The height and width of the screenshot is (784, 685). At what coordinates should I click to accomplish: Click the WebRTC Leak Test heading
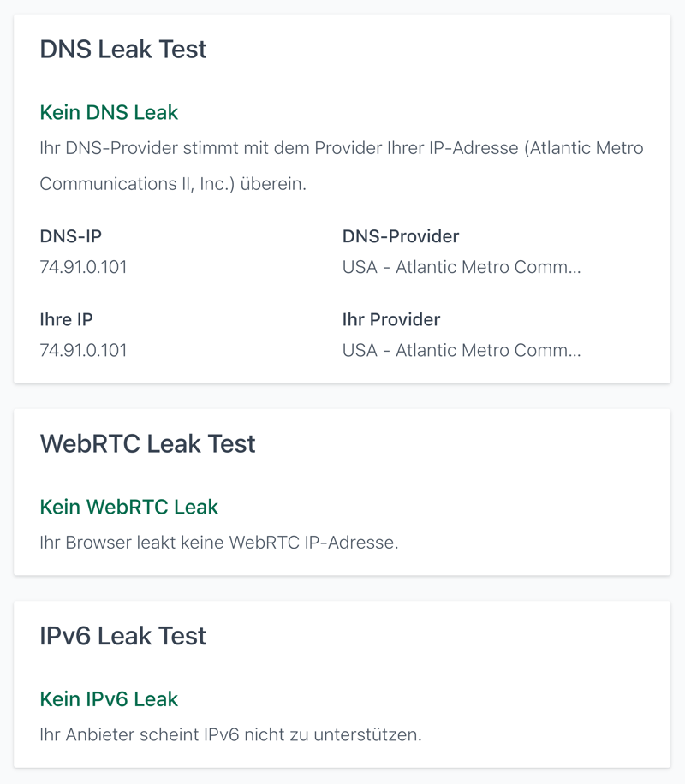pyautogui.click(x=147, y=444)
